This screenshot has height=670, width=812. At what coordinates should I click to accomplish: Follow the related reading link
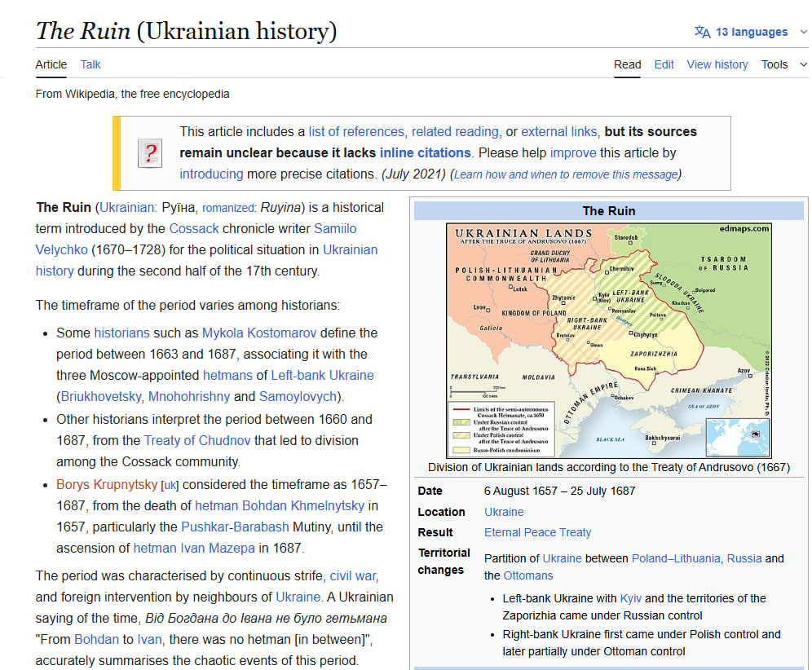tap(455, 131)
